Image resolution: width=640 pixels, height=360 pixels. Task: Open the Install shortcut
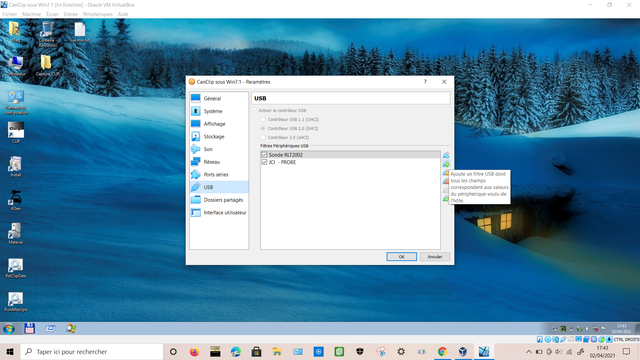(x=16, y=167)
